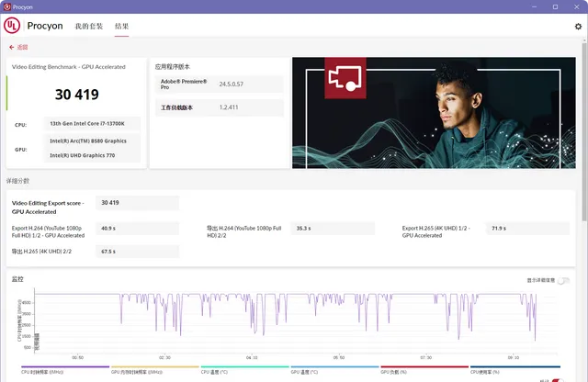Switch to the 我的套装 tab
This screenshot has height=382, width=588.
click(x=89, y=27)
